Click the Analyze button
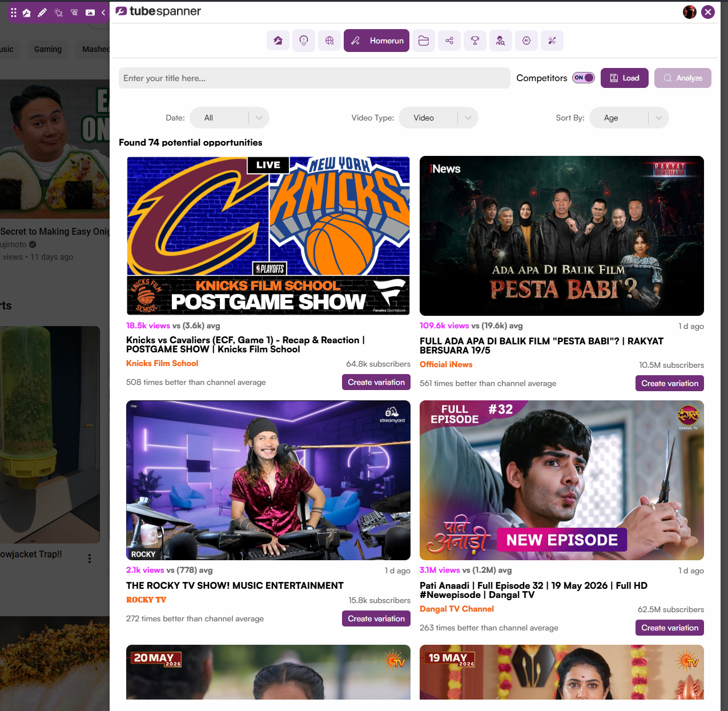This screenshot has width=728, height=711. pyautogui.click(x=683, y=78)
